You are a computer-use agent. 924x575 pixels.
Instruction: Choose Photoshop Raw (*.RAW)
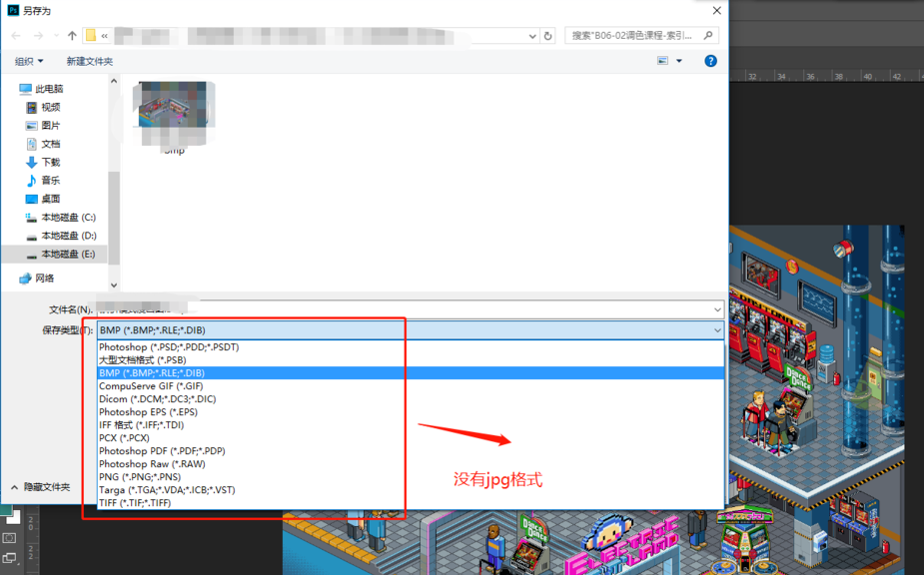pyautogui.click(x=411, y=463)
